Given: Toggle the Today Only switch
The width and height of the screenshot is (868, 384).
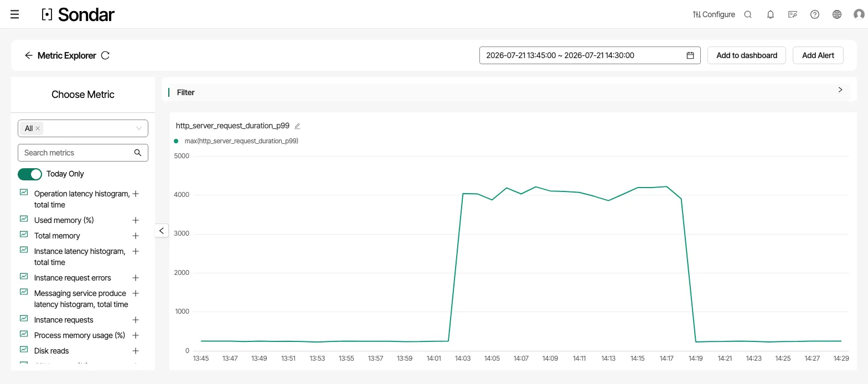Looking at the screenshot, I should [x=30, y=174].
